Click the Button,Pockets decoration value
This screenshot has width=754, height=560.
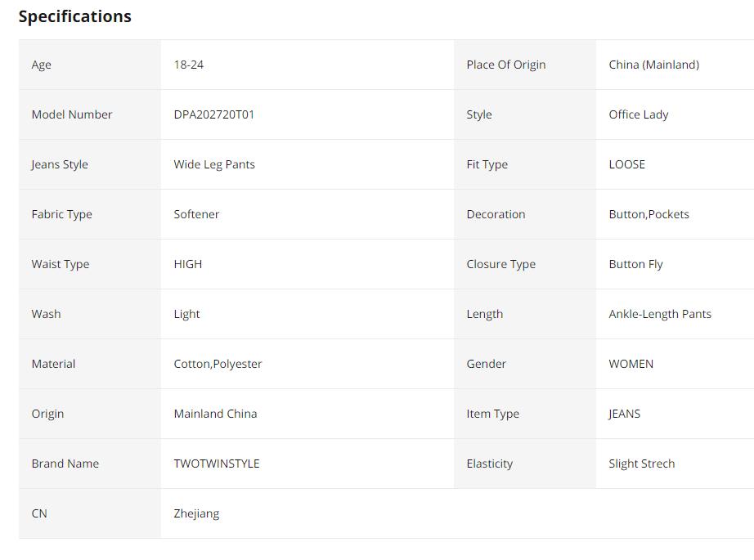tap(649, 214)
